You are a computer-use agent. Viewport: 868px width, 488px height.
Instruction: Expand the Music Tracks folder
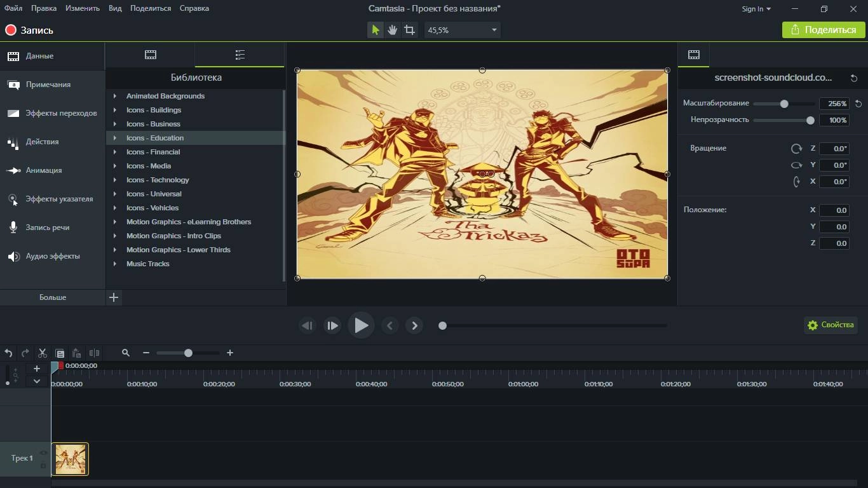coord(115,264)
